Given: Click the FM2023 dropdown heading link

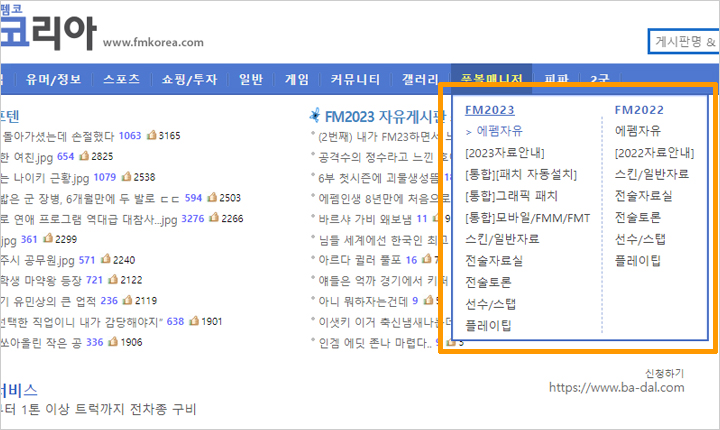Looking at the screenshot, I should point(489,110).
